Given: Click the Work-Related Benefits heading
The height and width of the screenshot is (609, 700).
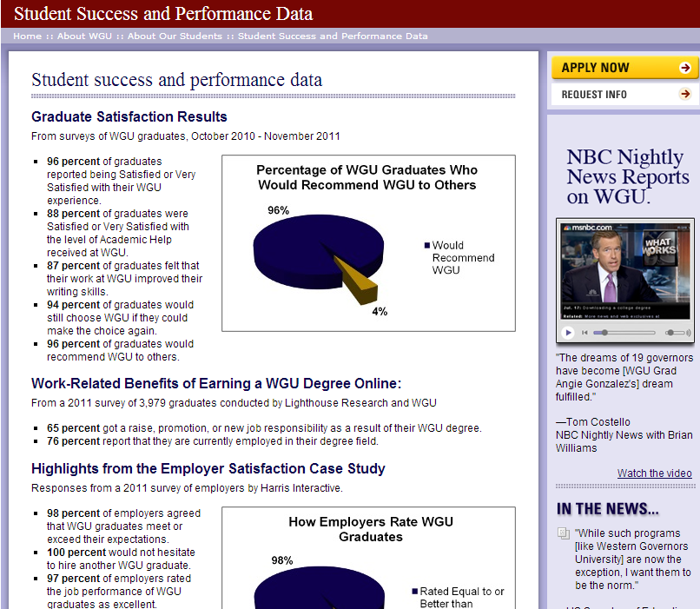Looking at the screenshot, I should point(216,383).
